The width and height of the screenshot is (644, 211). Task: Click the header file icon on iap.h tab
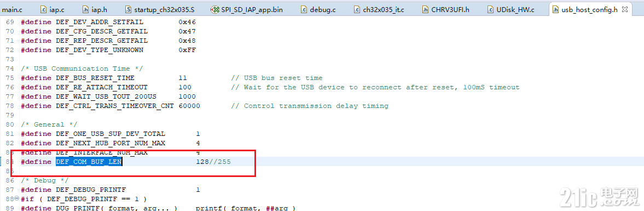pos(85,9)
